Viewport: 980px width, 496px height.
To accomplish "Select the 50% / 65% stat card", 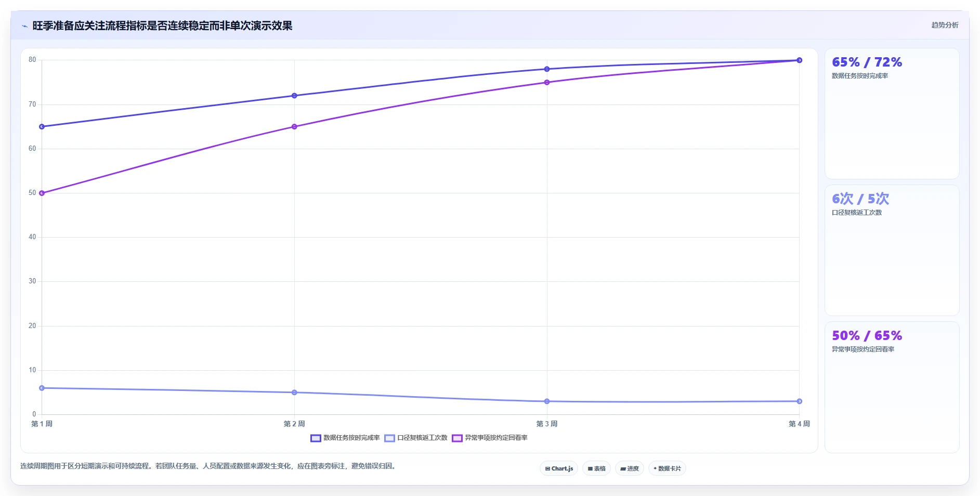I will (892, 387).
